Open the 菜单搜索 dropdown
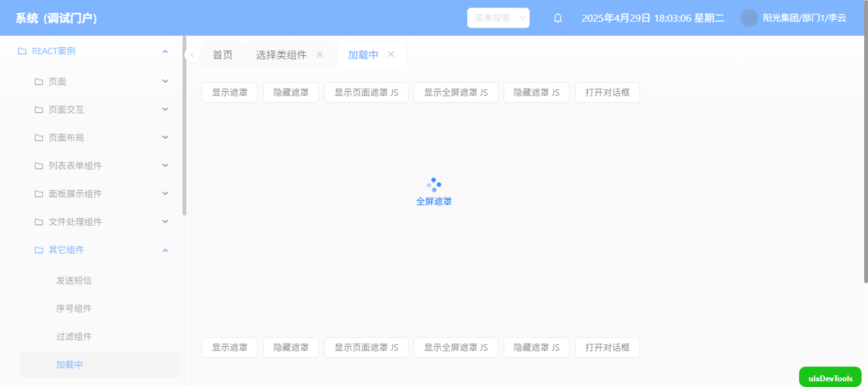Viewport: 868px width, 387px height. pos(498,18)
